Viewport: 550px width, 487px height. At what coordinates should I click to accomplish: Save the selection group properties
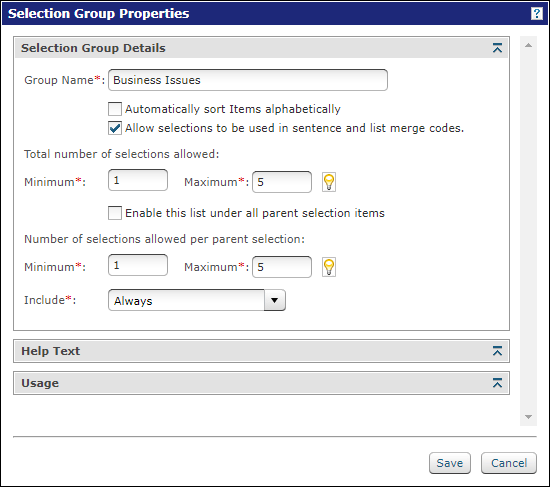450,463
